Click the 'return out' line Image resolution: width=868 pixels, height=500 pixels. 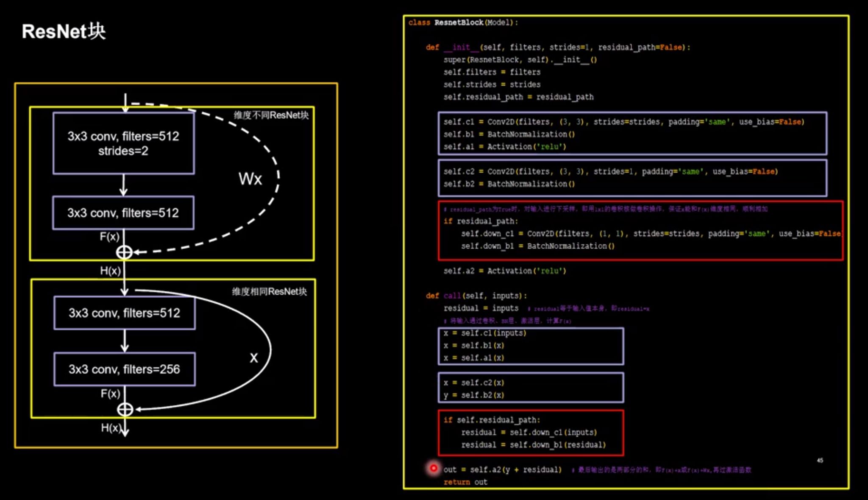465,482
